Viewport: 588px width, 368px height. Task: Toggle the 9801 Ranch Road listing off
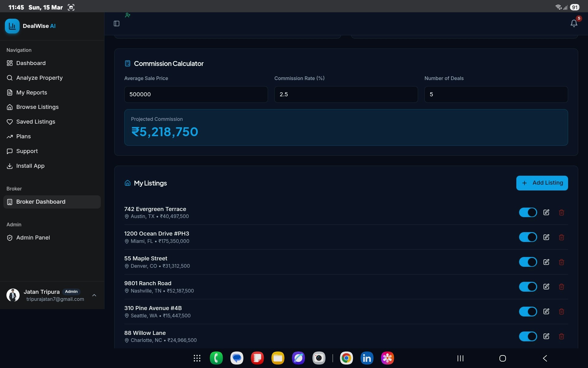[x=528, y=286]
